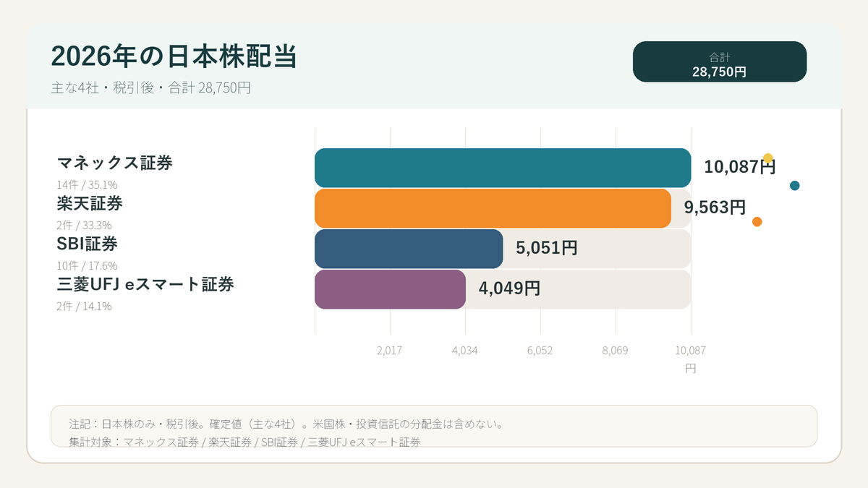Select the purple 三菱UFJ eスマート証券 bar
This screenshot has width=868, height=488.
coord(390,289)
